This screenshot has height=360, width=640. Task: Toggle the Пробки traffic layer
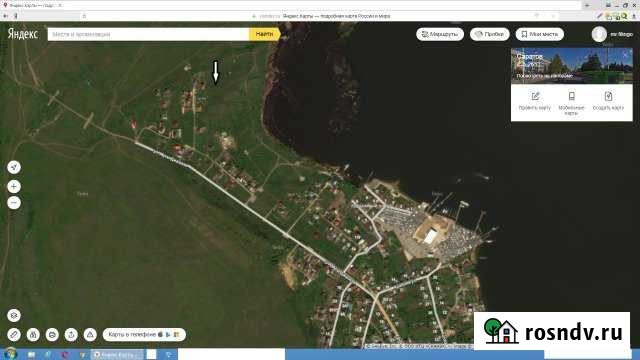pos(490,34)
